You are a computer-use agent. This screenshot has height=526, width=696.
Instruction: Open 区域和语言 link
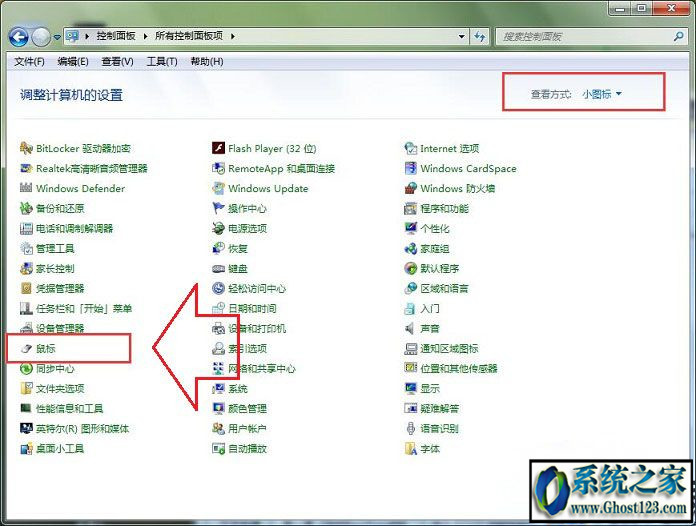pyautogui.click(x=444, y=289)
